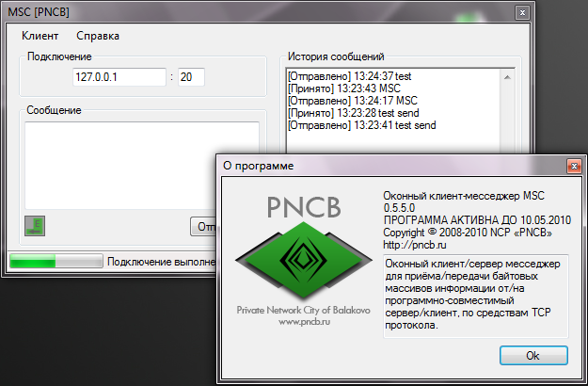Select the 13:24:37 test history entry
Viewport: 588px width, 386px height.
click(350, 76)
